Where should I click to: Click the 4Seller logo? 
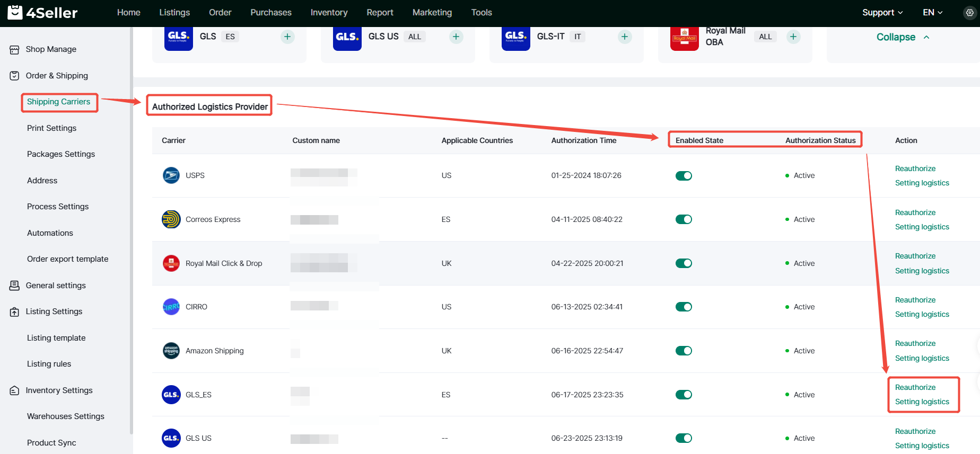pyautogui.click(x=42, y=12)
